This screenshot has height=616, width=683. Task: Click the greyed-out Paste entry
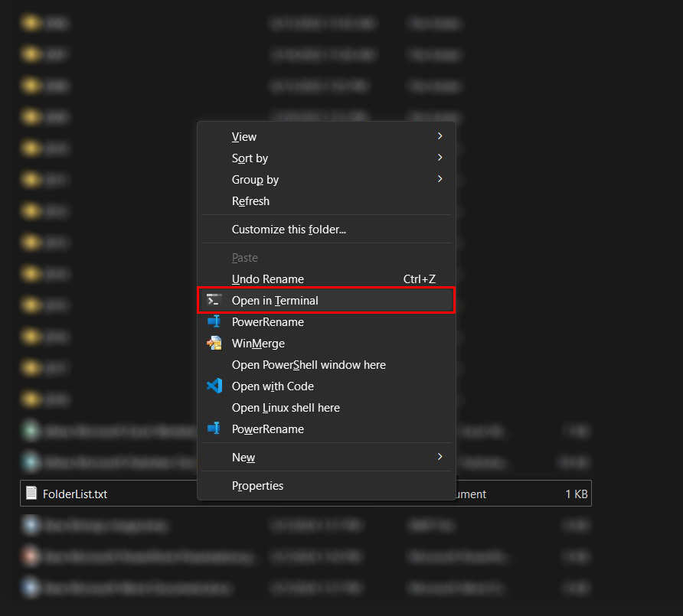click(x=245, y=258)
